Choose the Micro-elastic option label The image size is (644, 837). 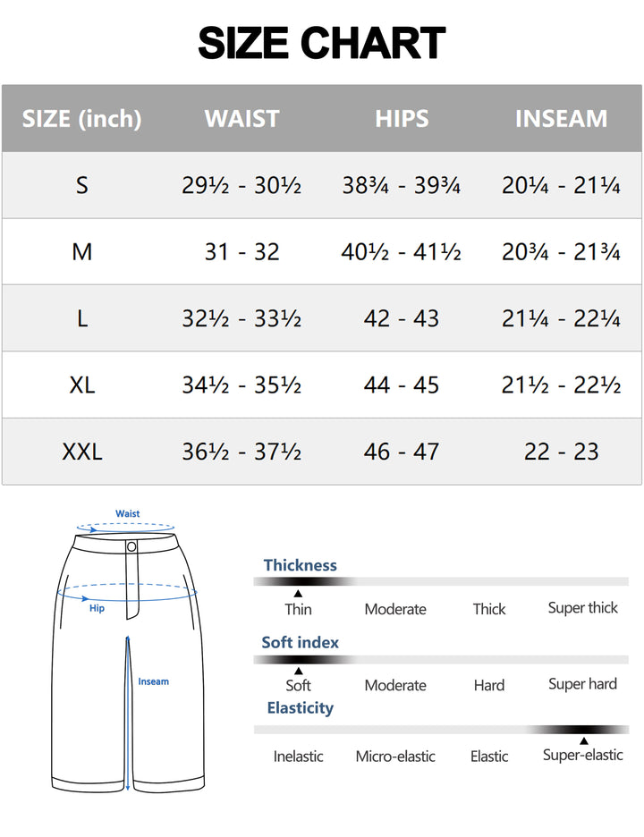click(x=395, y=757)
